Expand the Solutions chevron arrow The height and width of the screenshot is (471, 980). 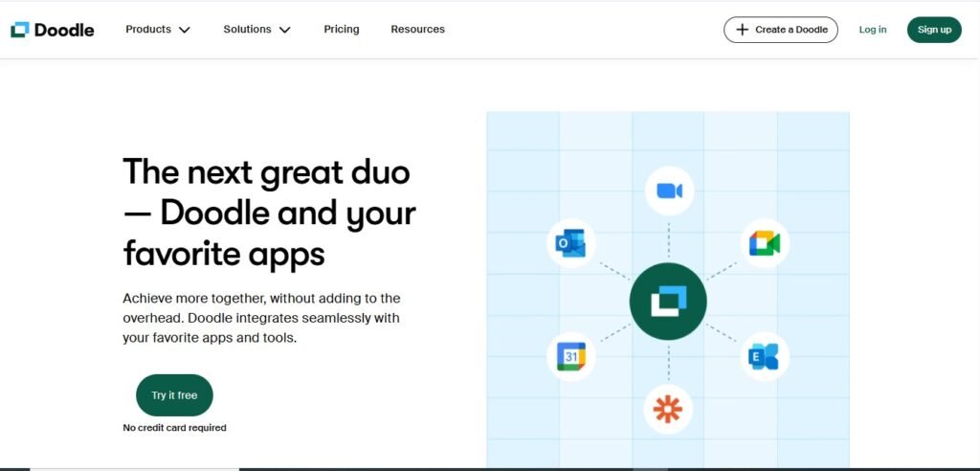point(284,30)
